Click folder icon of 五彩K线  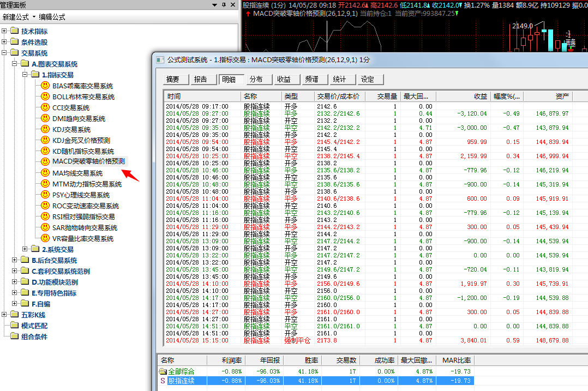(x=14, y=315)
